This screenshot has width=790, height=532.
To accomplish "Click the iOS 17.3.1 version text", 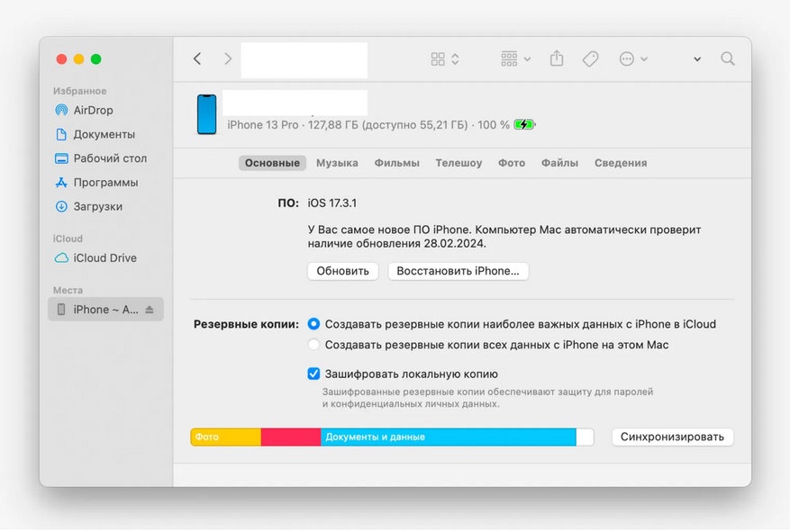I will tap(332, 203).
